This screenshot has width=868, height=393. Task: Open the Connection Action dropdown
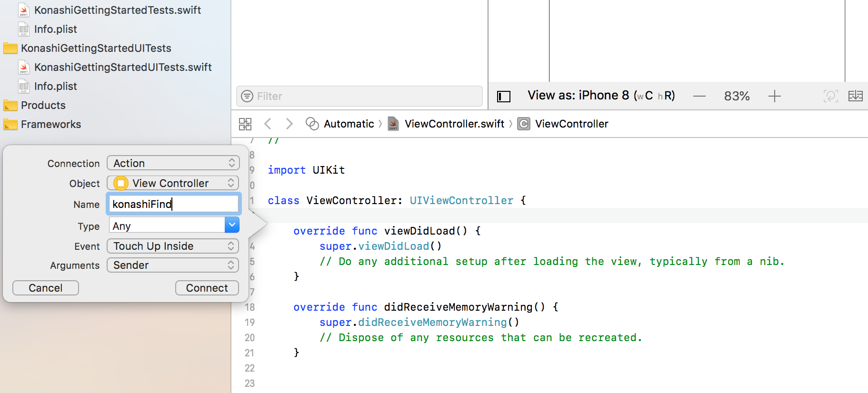pos(173,163)
